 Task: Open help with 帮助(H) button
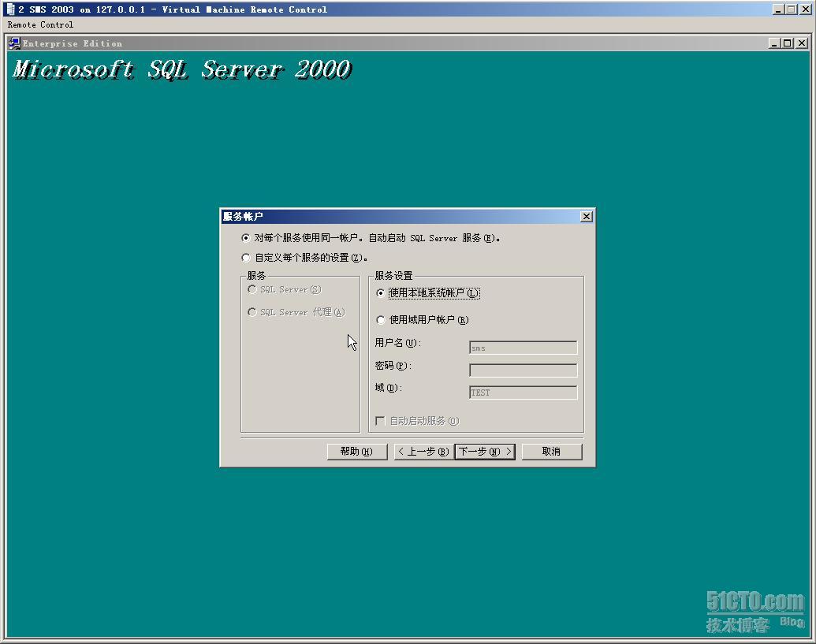357,452
